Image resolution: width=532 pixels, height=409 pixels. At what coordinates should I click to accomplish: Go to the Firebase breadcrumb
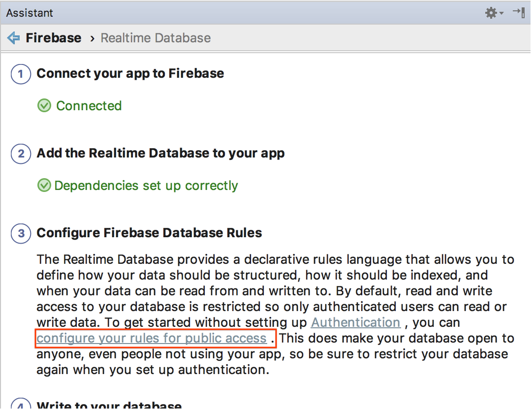point(54,38)
